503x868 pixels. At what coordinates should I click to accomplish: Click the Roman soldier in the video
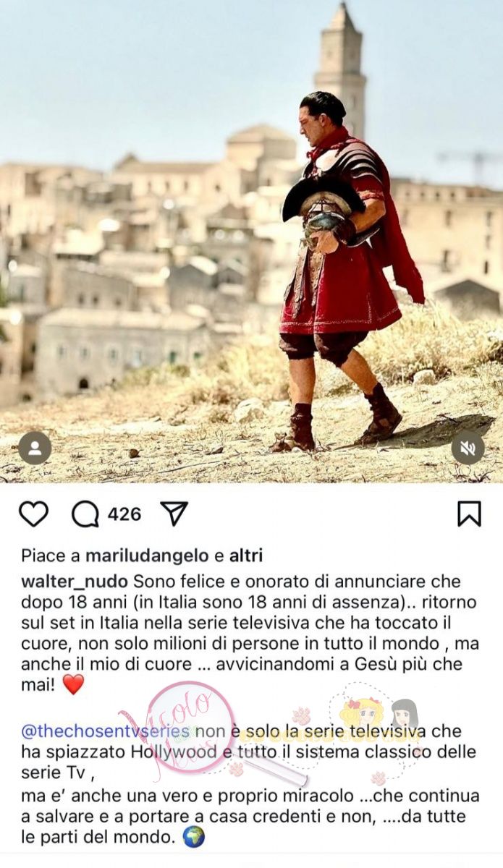[x=347, y=273]
